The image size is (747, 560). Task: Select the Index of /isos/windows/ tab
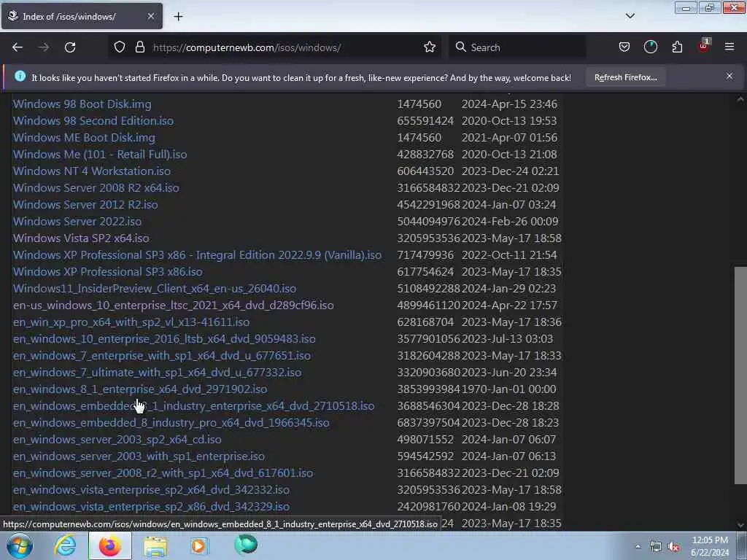pos(82,16)
